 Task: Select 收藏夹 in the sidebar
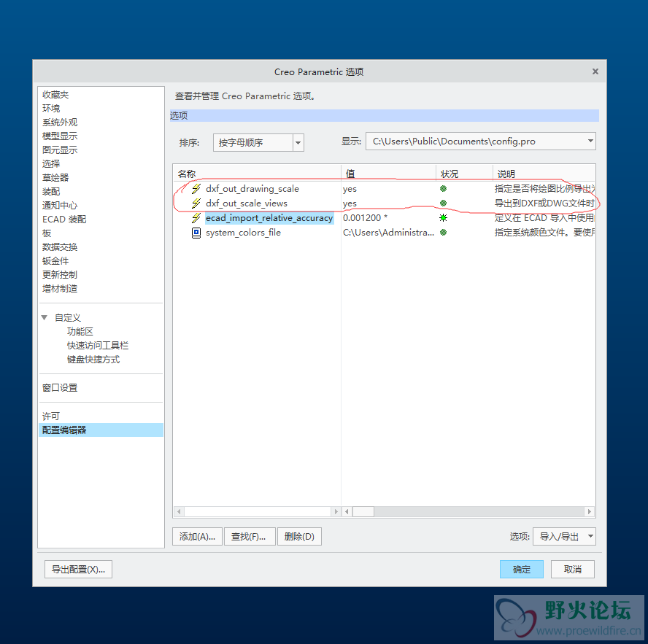tap(55, 95)
